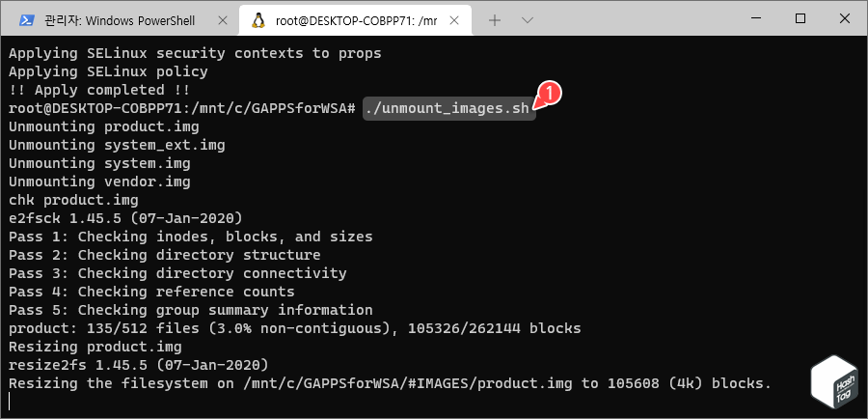Viewport: 868px width, 419px height.
Task: Select the root@DESKTOP-COBPP71 Linux tab
Action: [356, 20]
